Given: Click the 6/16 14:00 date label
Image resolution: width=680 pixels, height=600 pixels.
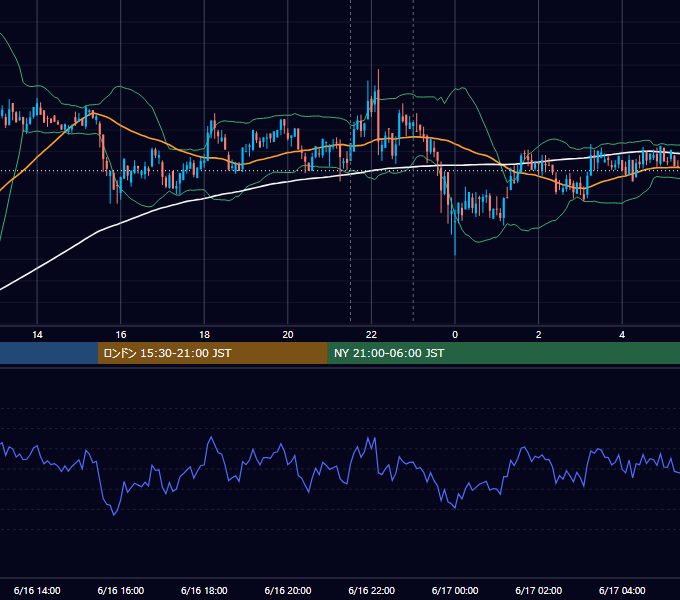Looking at the screenshot, I should tap(37, 590).
